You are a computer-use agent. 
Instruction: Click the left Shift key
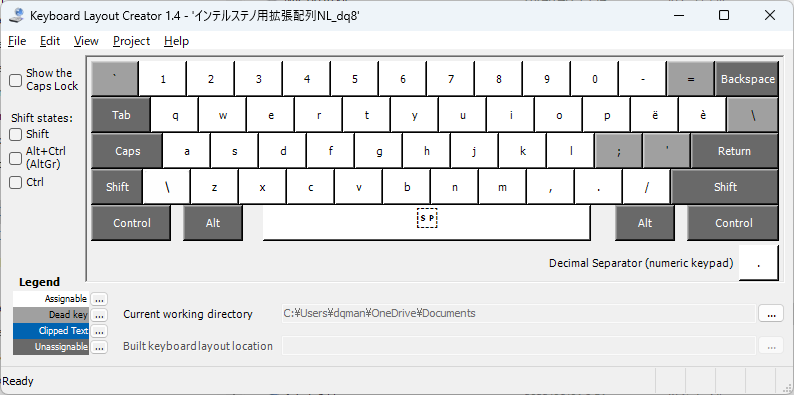tap(117, 187)
